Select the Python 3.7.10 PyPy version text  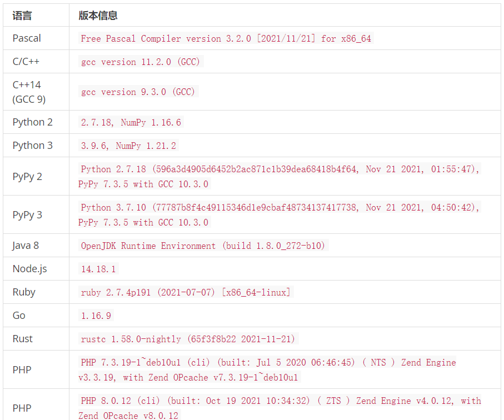tap(280, 214)
